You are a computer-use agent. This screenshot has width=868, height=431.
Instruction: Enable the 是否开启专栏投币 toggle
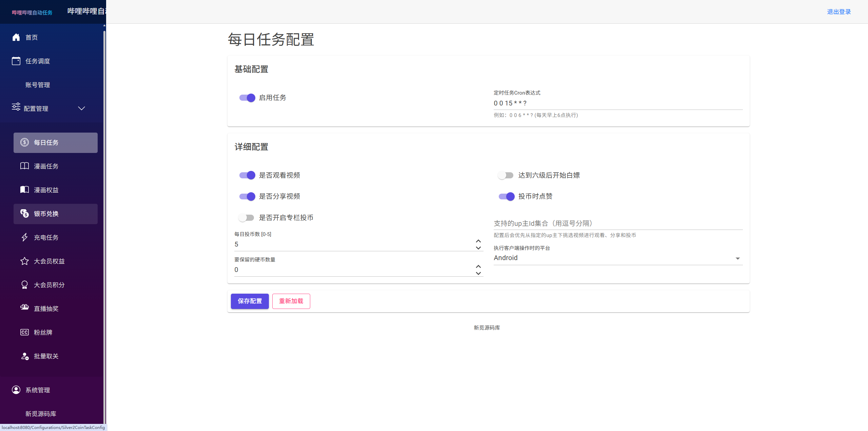[x=246, y=217]
